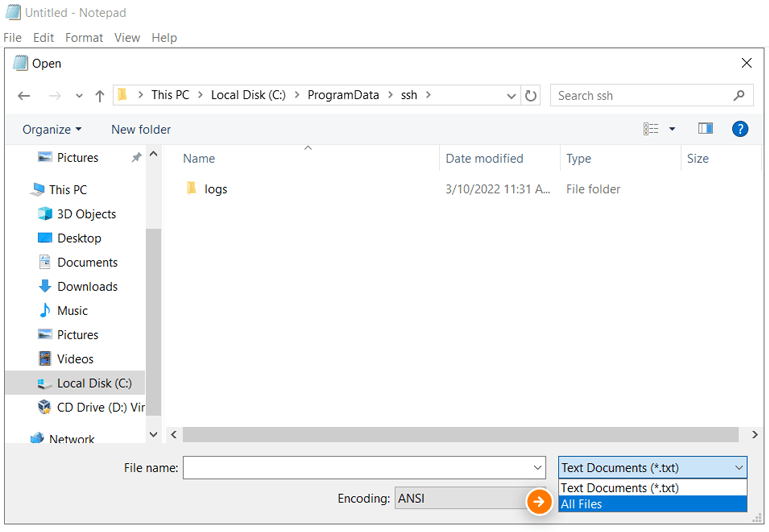Open Music in navigation pane
769x532 pixels.
(x=72, y=311)
